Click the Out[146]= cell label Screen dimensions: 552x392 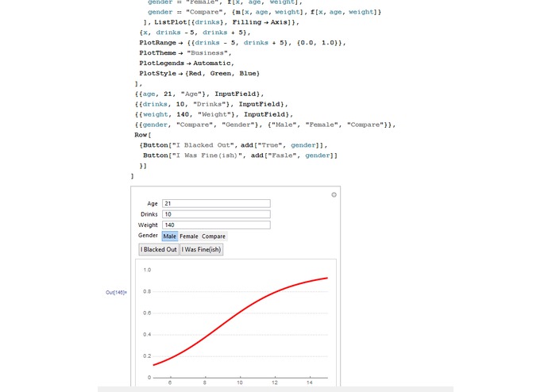[x=116, y=293]
